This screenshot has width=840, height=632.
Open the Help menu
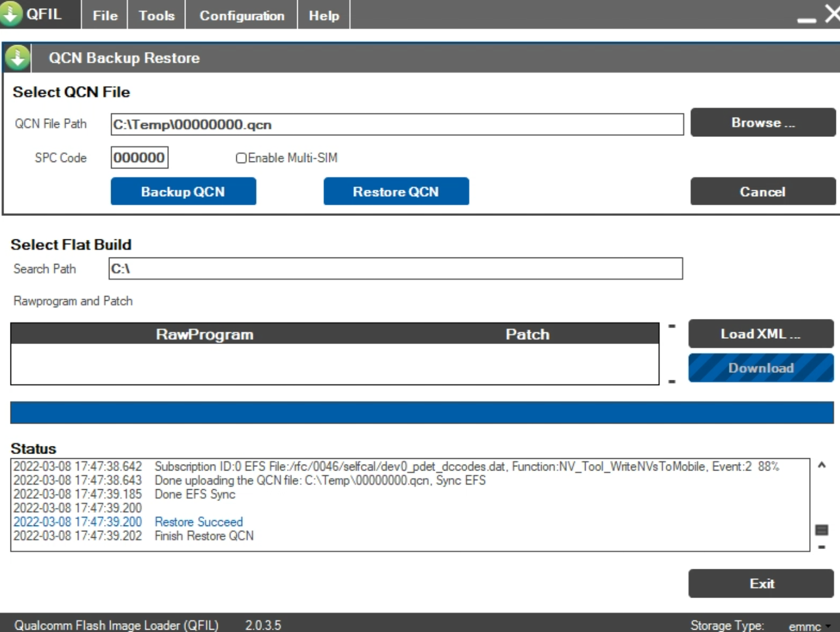coord(323,15)
